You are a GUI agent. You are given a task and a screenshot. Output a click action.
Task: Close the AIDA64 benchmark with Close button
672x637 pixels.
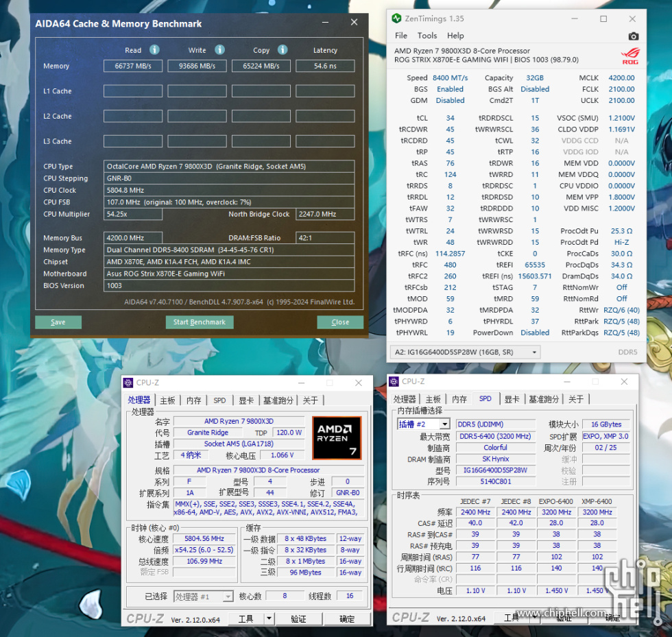340,322
